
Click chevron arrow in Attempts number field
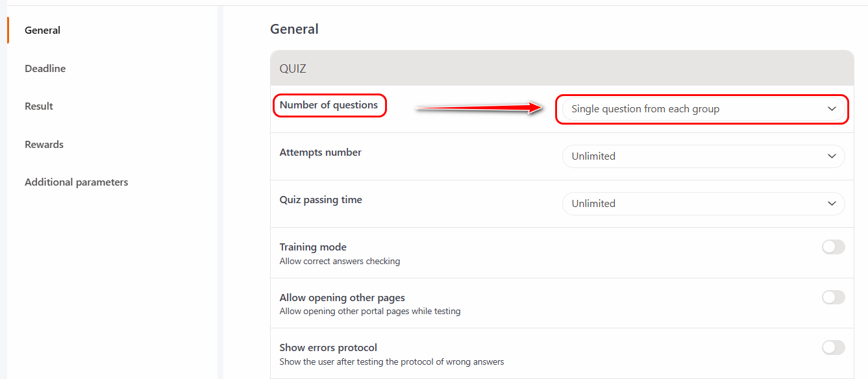pyautogui.click(x=832, y=156)
